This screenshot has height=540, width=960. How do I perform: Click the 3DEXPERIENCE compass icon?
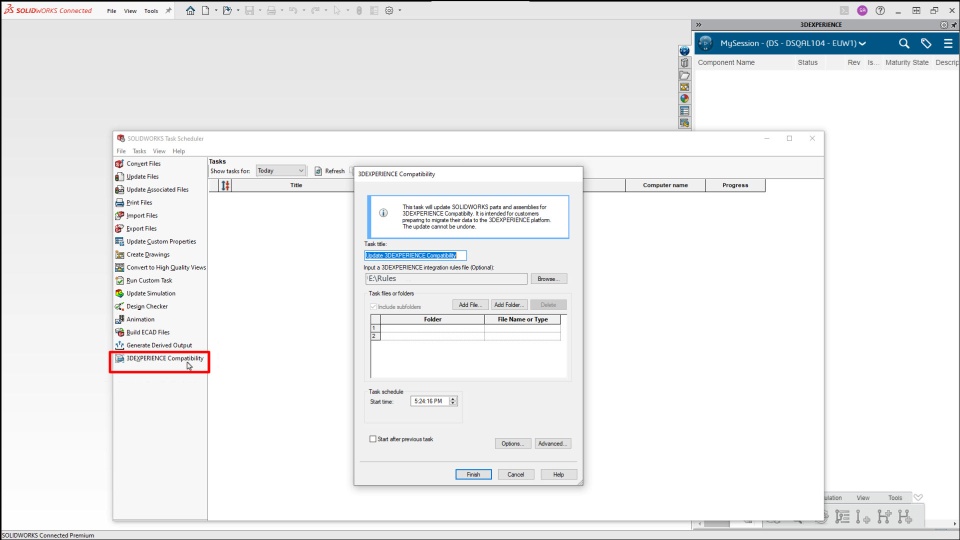click(705, 43)
